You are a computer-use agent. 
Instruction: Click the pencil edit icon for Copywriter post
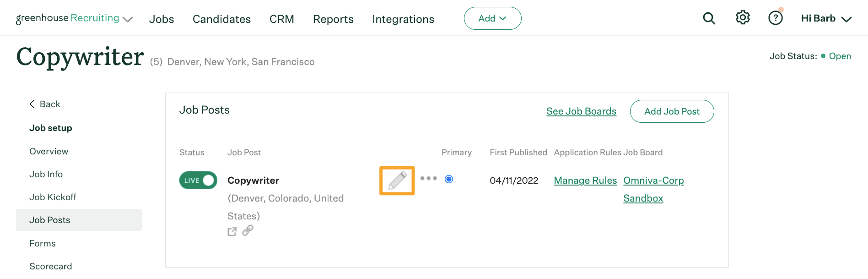[x=397, y=181]
